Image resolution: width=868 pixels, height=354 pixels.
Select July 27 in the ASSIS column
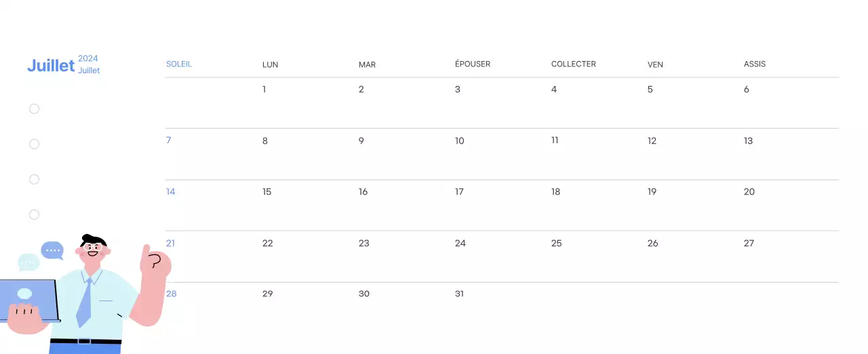pyautogui.click(x=749, y=243)
